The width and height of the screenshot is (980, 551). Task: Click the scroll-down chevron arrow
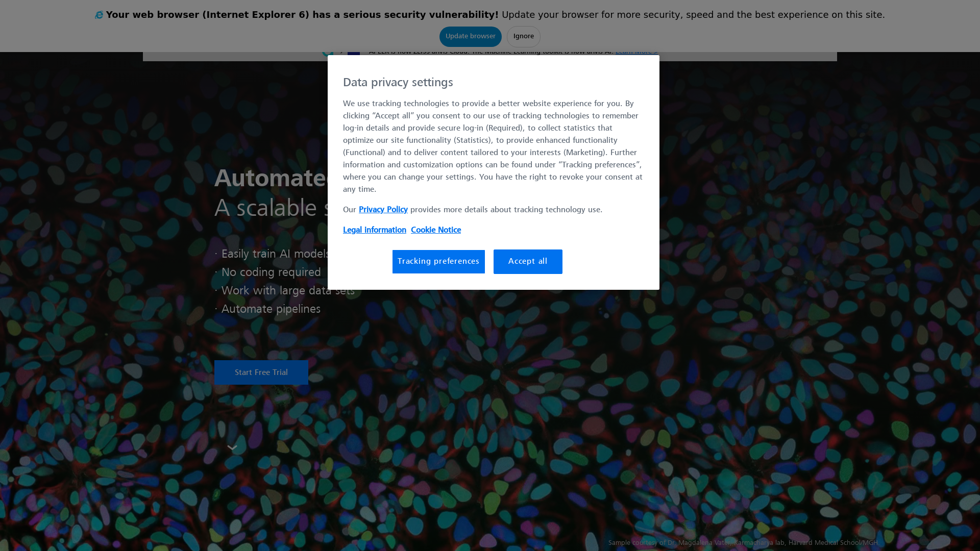coord(232,448)
